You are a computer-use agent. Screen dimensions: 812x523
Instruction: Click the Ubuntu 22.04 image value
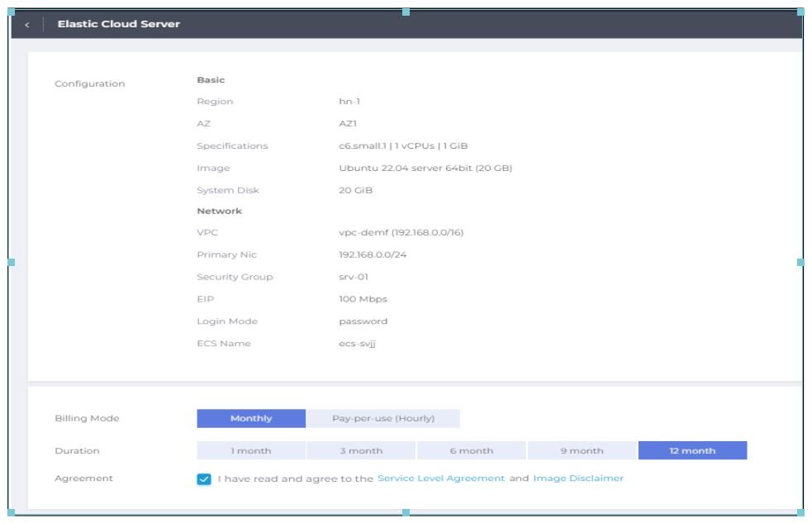click(420, 169)
